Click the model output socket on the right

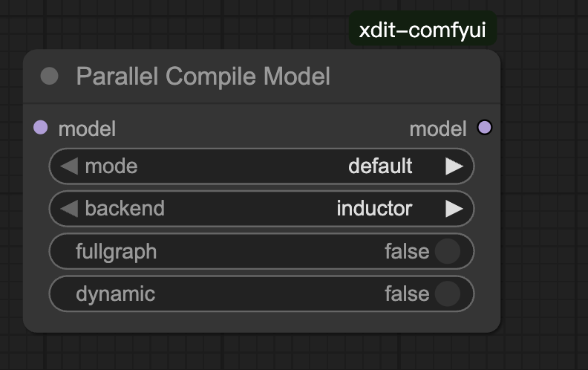click(x=485, y=128)
